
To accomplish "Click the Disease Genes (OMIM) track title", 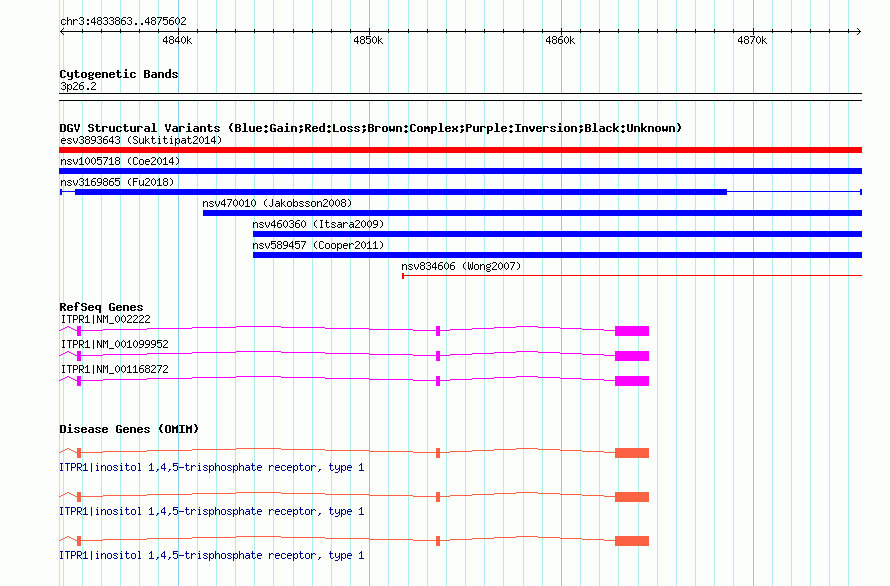I will (x=129, y=429).
